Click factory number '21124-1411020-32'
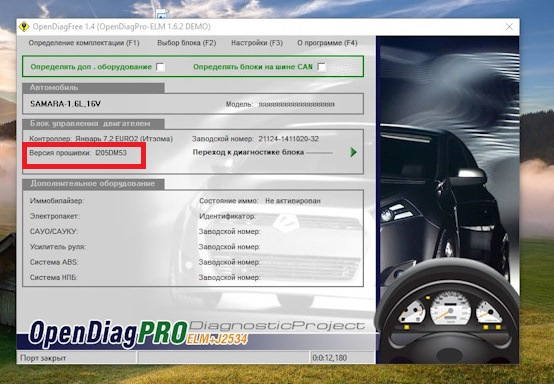 coord(288,139)
